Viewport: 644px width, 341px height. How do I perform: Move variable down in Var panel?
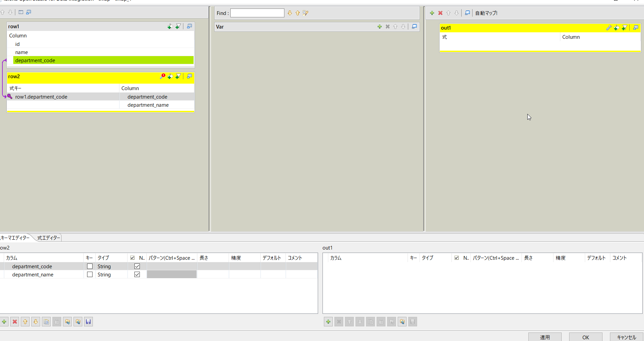[x=403, y=27]
